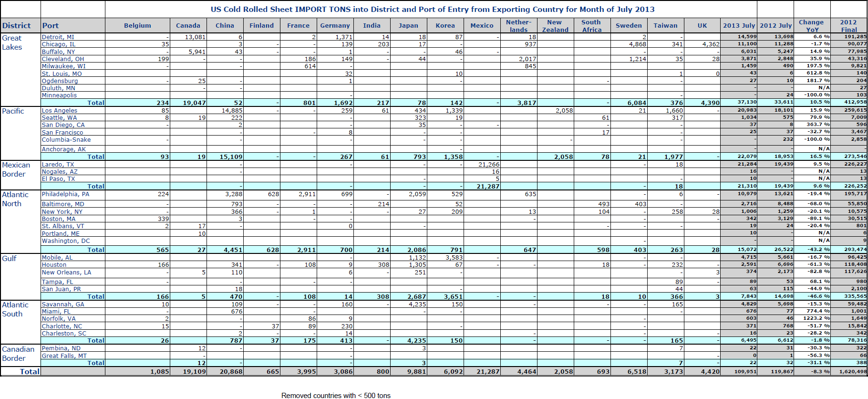Screen dimensions: 868x399
Task: Click the Detroit, MI port link
Action: coord(58,37)
